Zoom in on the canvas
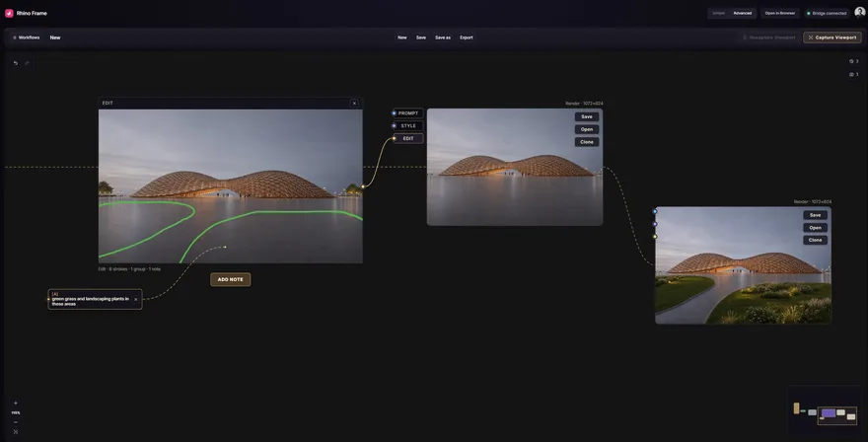The width and height of the screenshot is (868, 442). (x=16, y=404)
